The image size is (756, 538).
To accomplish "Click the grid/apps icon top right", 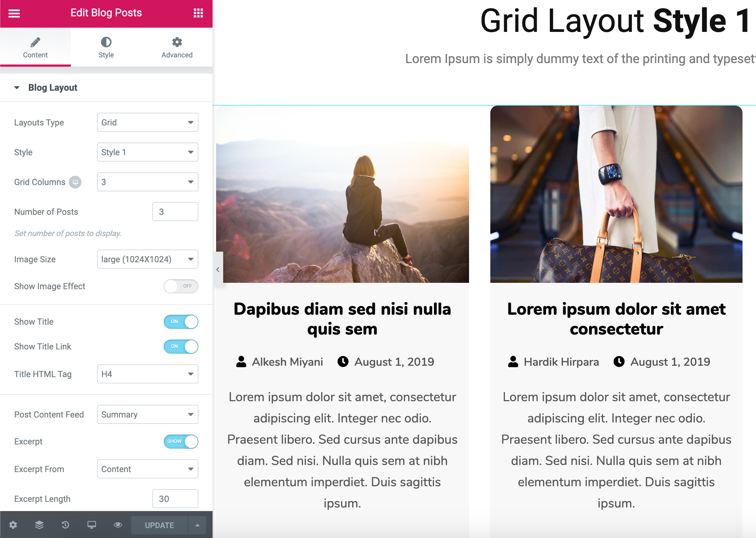I will 198,13.
